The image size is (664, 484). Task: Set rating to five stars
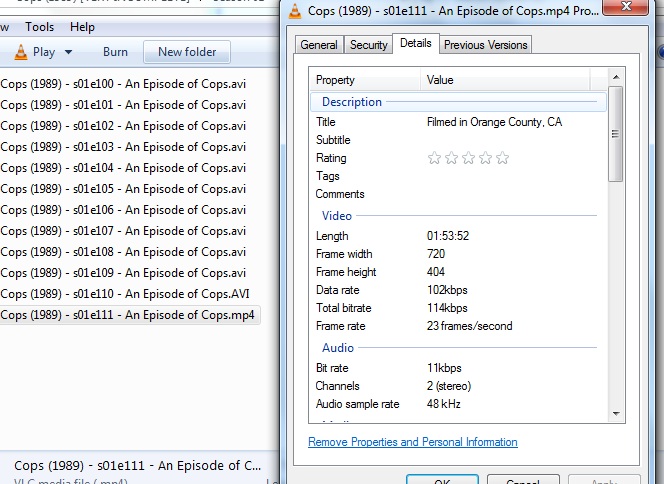pyautogui.click(x=502, y=158)
